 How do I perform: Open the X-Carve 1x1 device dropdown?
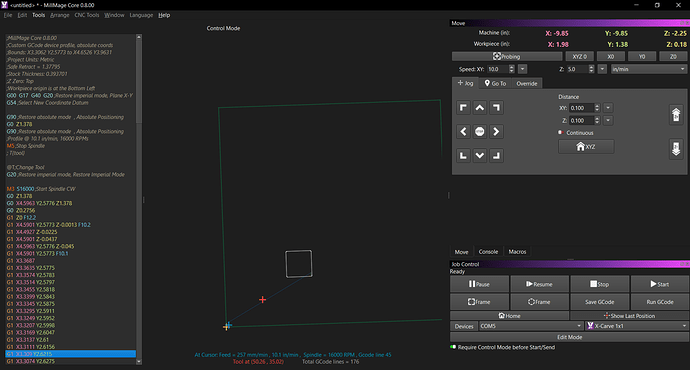(x=637, y=326)
